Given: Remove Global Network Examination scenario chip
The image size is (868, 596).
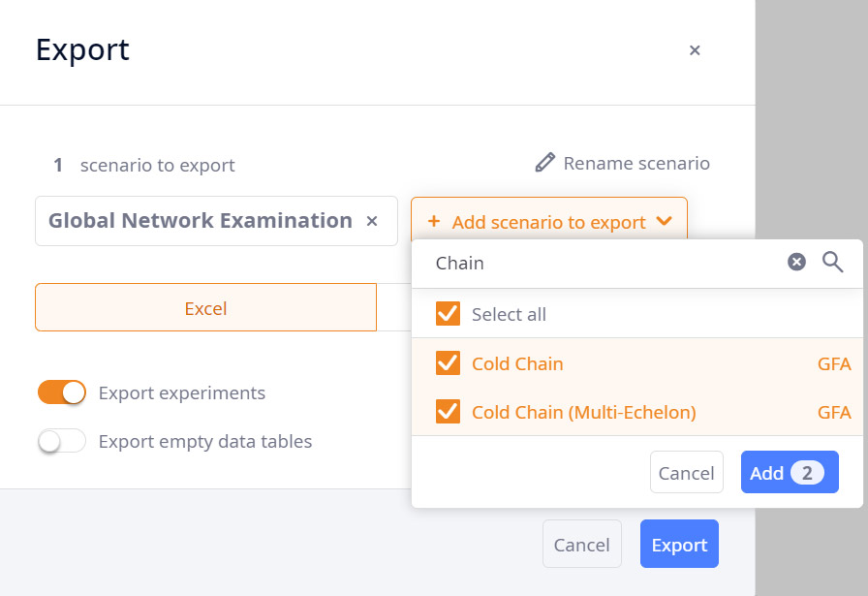Looking at the screenshot, I should click(x=372, y=221).
